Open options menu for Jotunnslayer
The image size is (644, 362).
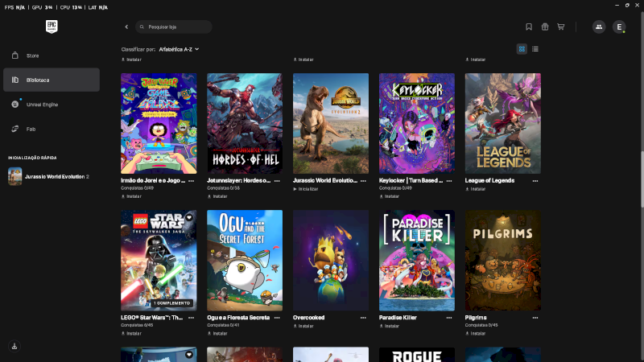pos(277,180)
